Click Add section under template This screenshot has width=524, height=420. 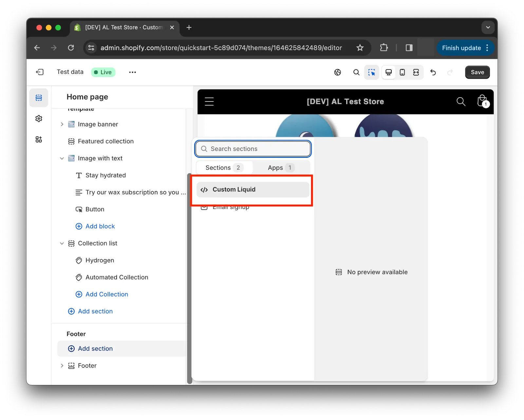click(x=90, y=311)
